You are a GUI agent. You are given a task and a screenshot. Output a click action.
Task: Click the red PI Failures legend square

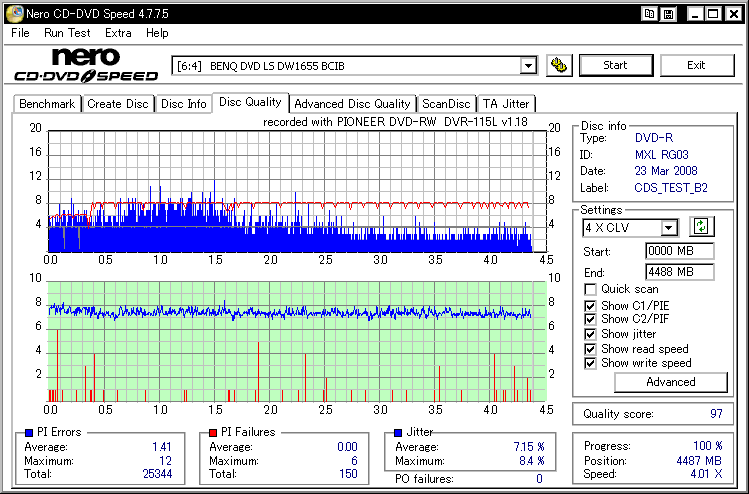pyautogui.click(x=212, y=432)
